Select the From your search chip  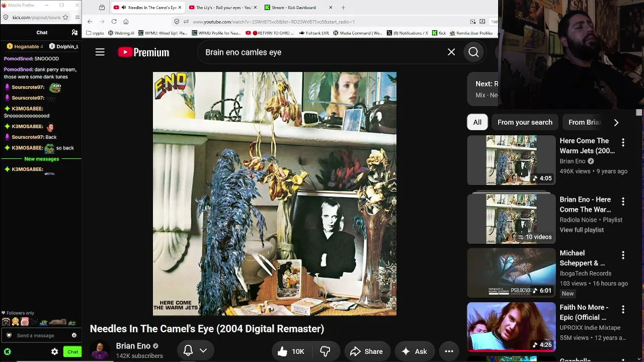525,122
